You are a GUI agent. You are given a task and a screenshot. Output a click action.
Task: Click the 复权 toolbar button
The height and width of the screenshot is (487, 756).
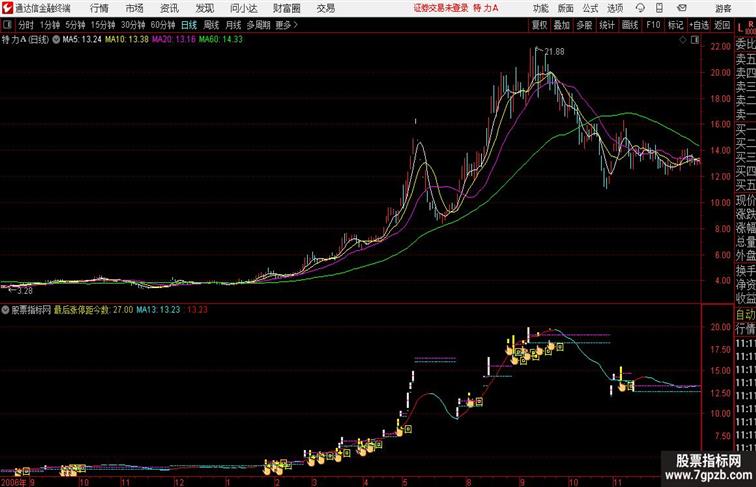coord(540,25)
